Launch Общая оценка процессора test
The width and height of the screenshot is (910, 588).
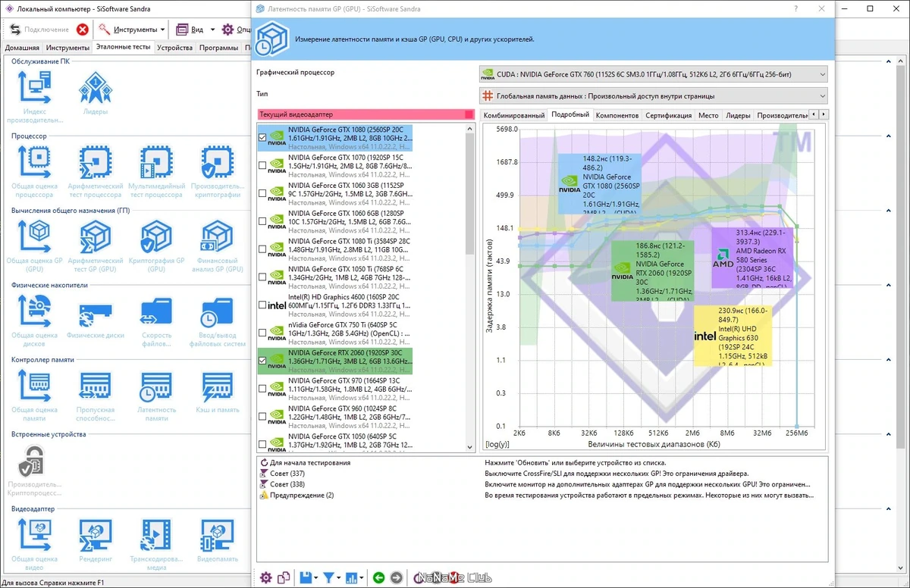pos(34,172)
